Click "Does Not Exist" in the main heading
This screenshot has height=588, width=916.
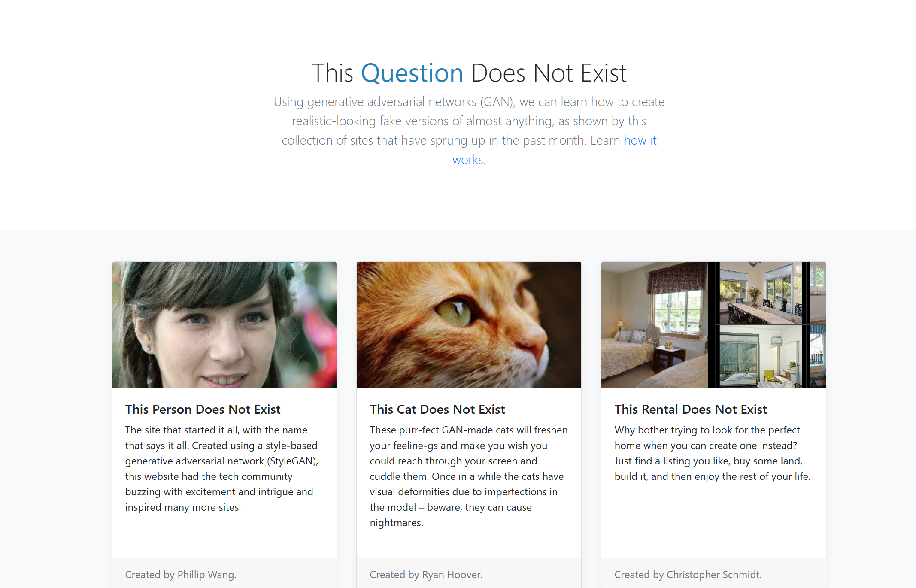click(x=549, y=73)
